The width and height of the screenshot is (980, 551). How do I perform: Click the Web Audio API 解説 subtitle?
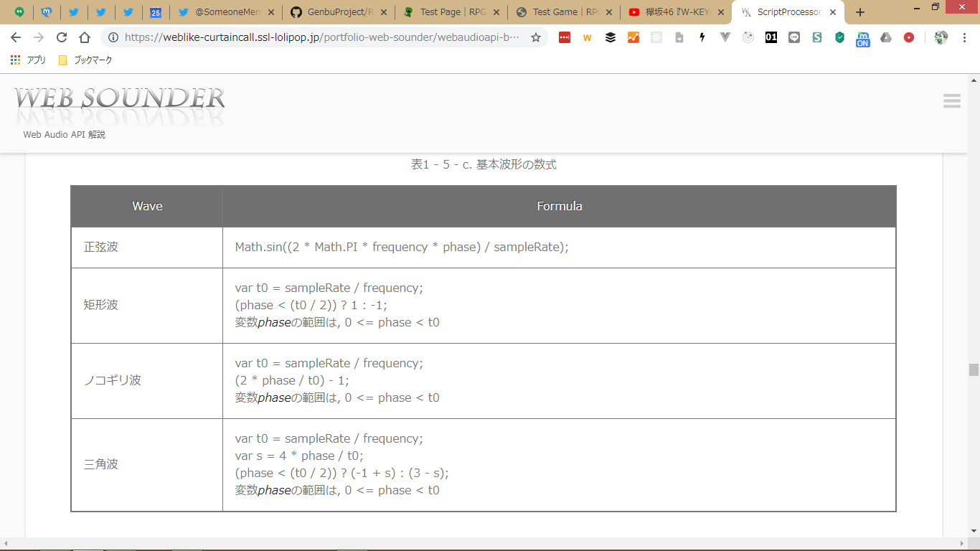65,134
